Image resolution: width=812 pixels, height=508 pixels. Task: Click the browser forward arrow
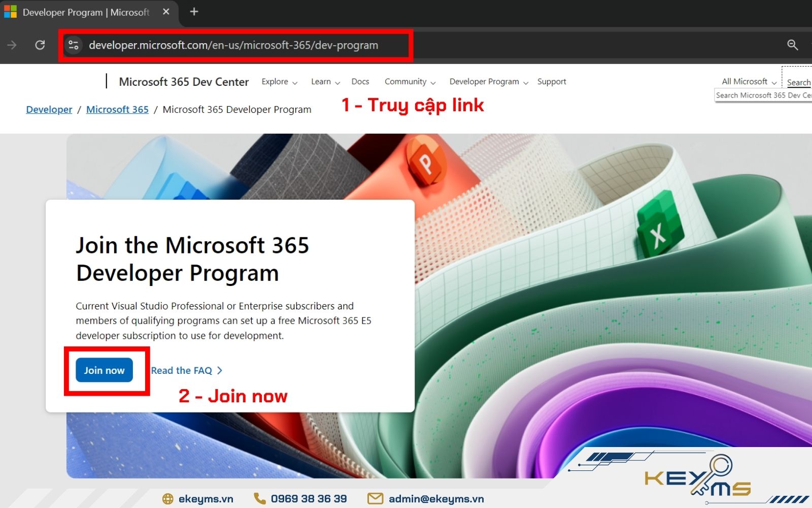pyautogui.click(x=12, y=45)
